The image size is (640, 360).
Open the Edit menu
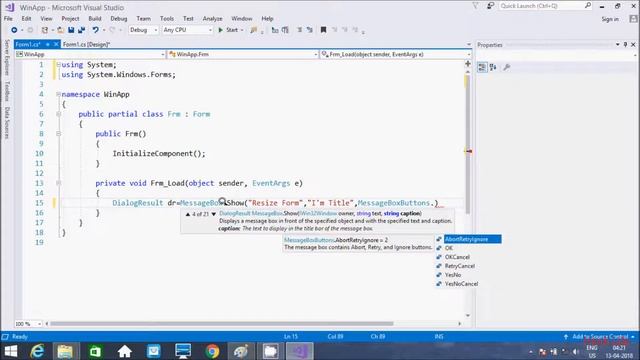point(27,18)
